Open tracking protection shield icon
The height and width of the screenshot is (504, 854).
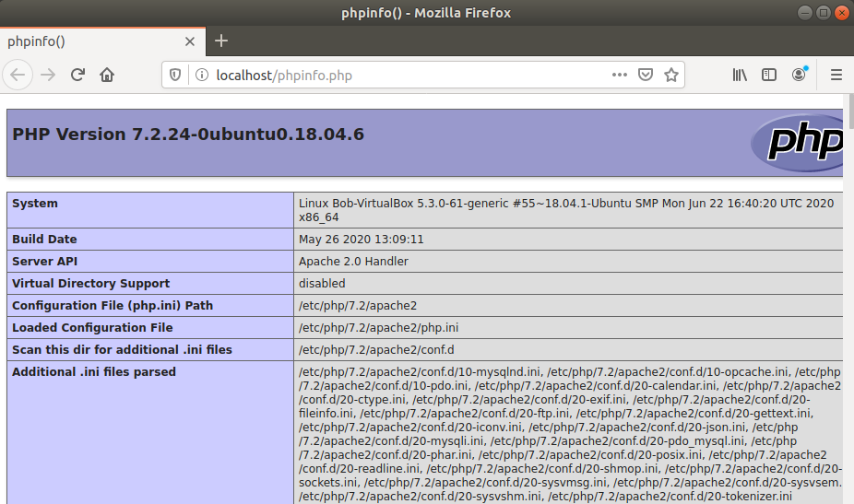coord(176,76)
